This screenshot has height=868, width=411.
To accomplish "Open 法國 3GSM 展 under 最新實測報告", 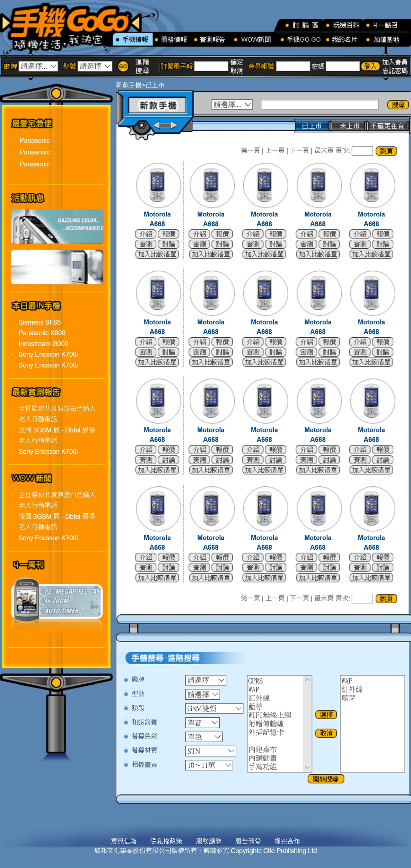I will (57, 430).
